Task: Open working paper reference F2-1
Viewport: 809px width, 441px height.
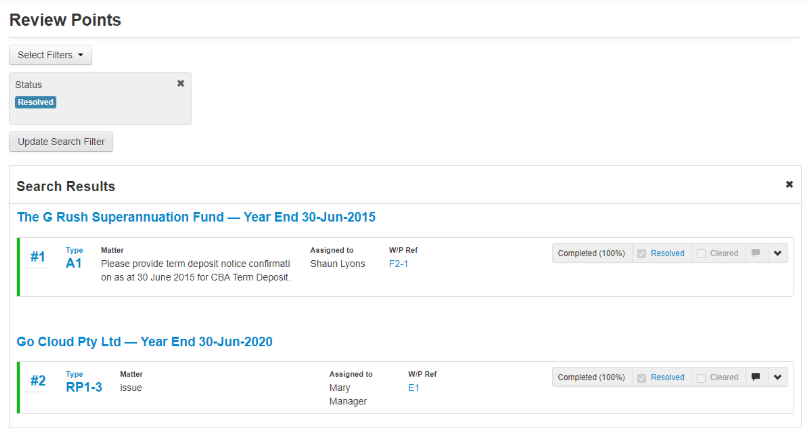Action: coord(399,264)
